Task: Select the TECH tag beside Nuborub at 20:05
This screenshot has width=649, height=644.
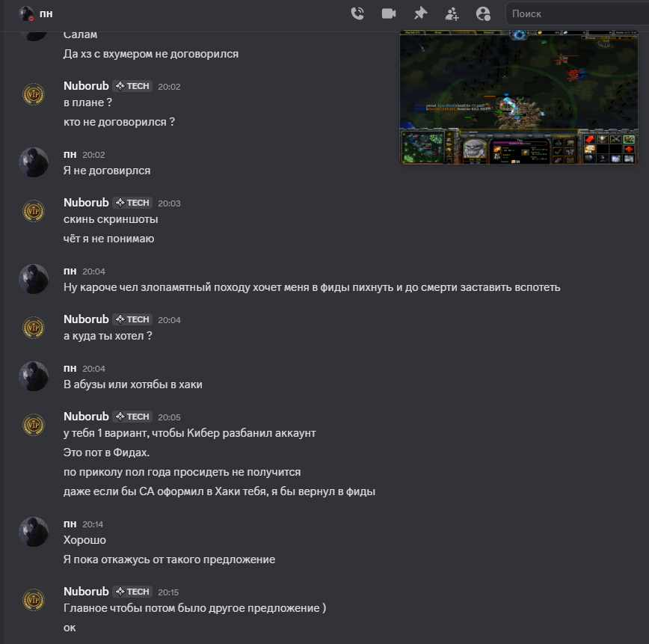Action: point(132,417)
